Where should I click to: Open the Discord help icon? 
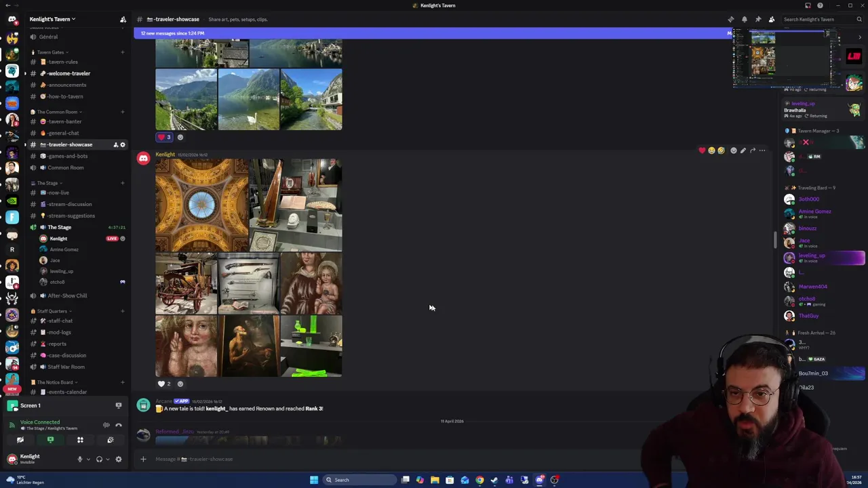[820, 5]
